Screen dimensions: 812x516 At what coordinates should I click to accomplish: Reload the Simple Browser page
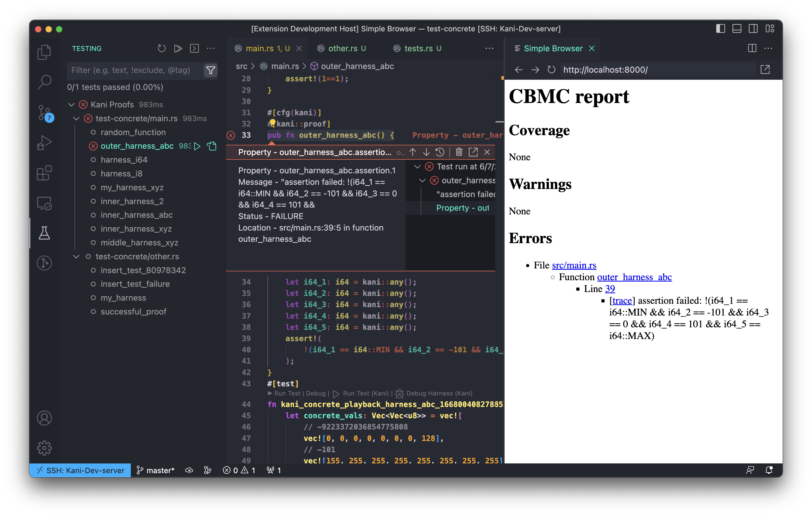[551, 70]
